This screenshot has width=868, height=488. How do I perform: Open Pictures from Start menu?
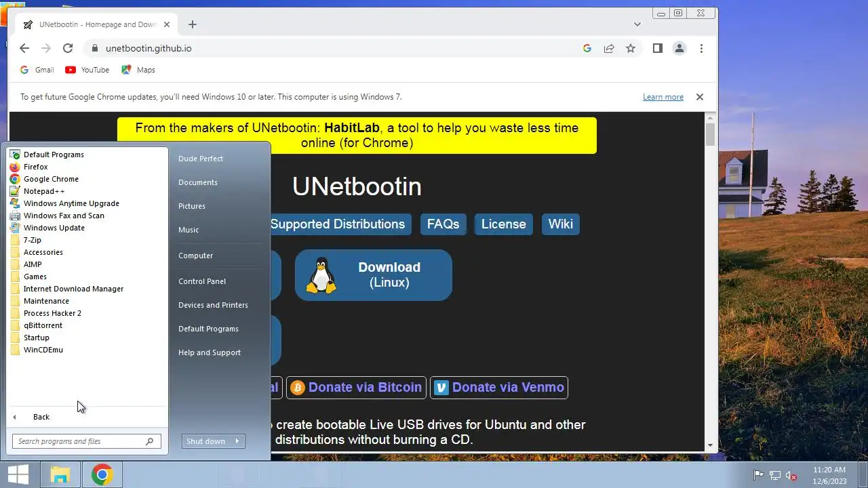pos(192,206)
